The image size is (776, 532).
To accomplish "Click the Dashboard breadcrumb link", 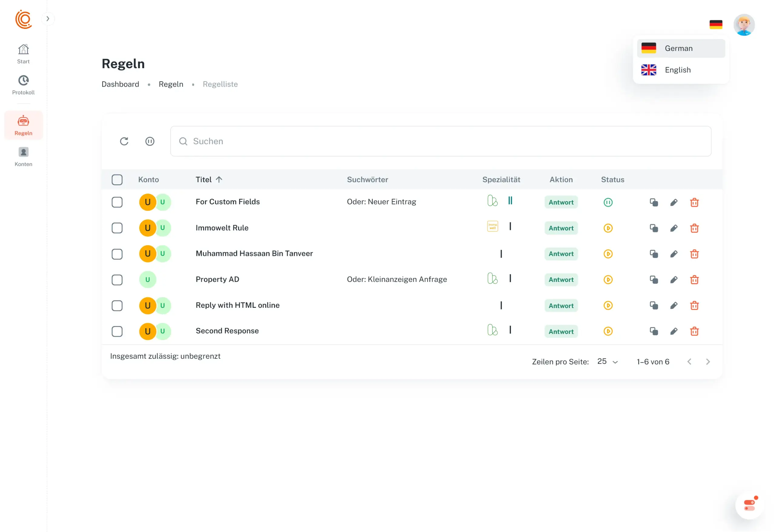I will (x=120, y=84).
